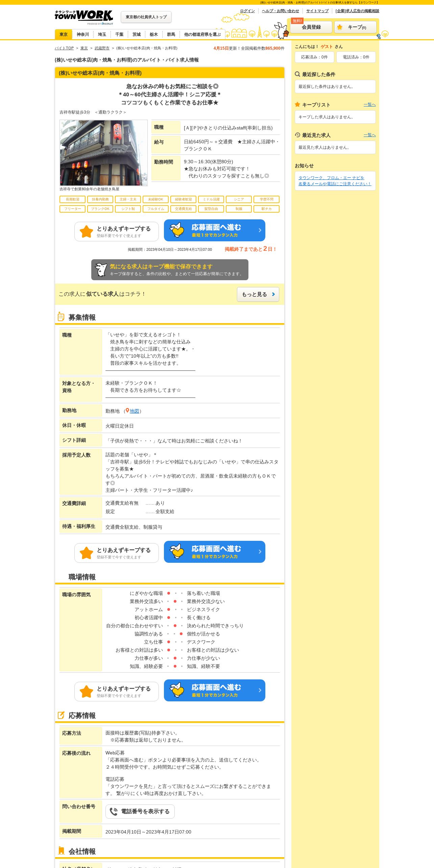Open 最近見た求人 一覧へ link
The width and height of the screenshot is (434, 868).
click(370, 135)
